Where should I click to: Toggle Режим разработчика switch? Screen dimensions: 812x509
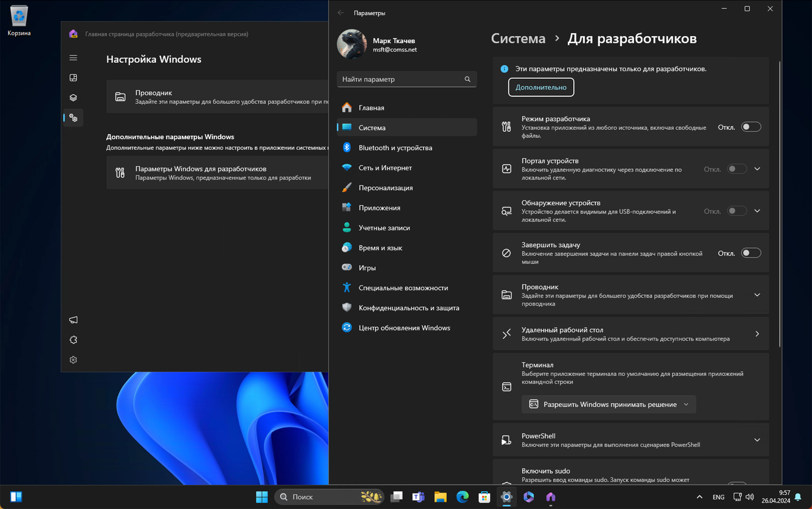coord(751,127)
